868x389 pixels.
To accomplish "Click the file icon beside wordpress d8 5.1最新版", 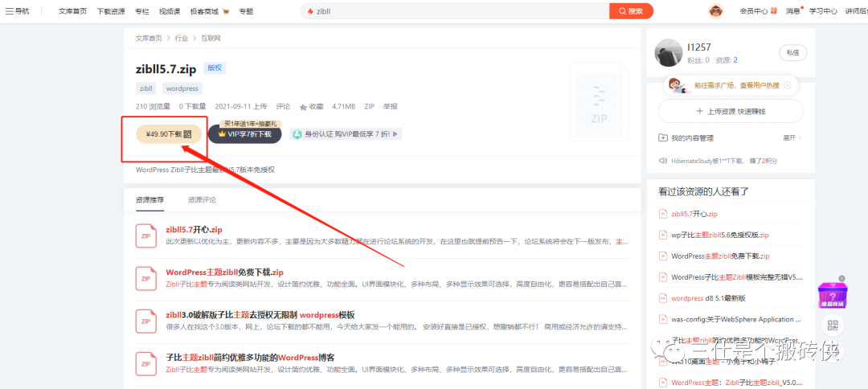I will point(662,298).
